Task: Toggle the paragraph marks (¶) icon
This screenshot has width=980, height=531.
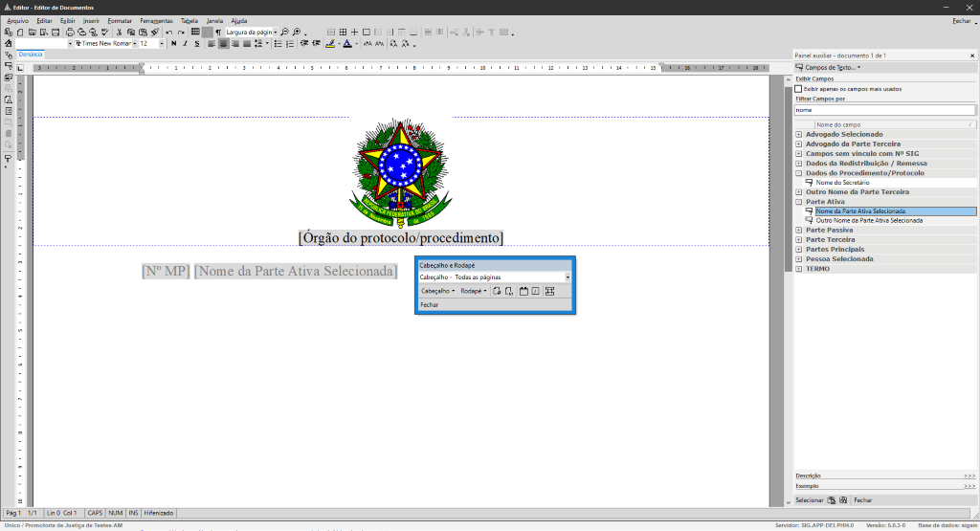Action: [x=218, y=33]
